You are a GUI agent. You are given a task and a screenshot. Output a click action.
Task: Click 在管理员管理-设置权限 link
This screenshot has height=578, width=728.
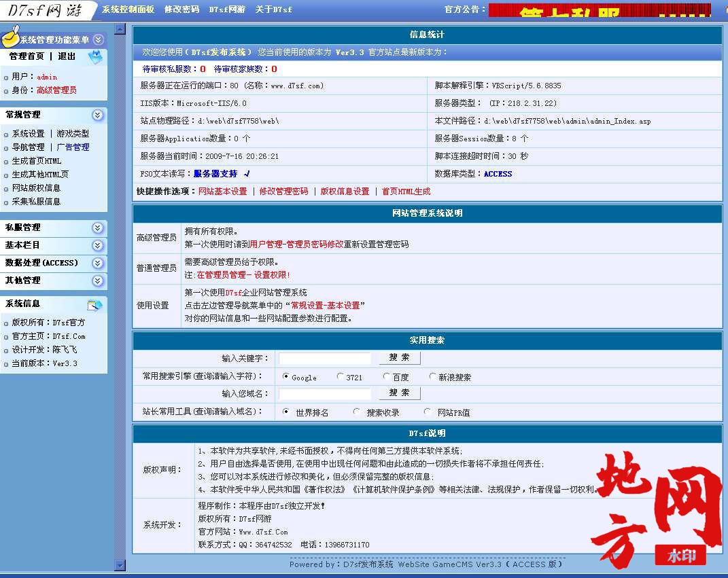click(x=243, y=275)
